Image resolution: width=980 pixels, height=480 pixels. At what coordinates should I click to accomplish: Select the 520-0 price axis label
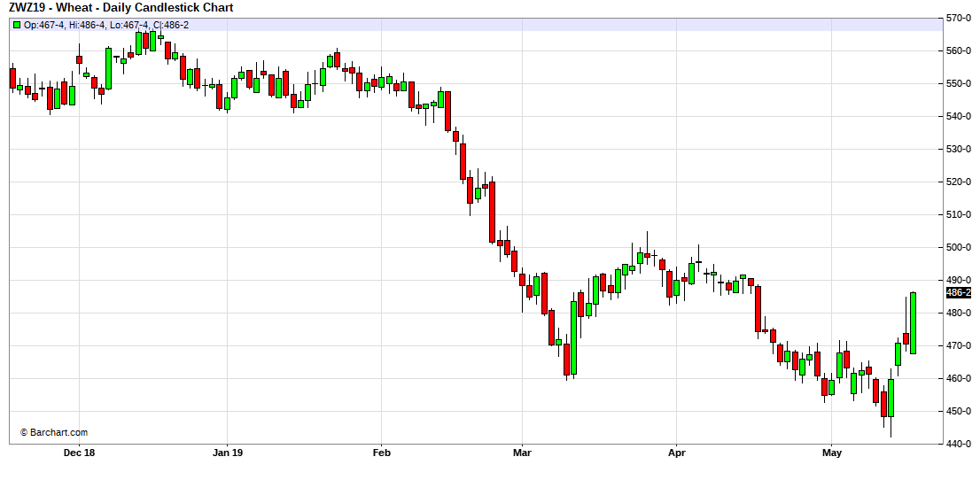click(958, 182)
